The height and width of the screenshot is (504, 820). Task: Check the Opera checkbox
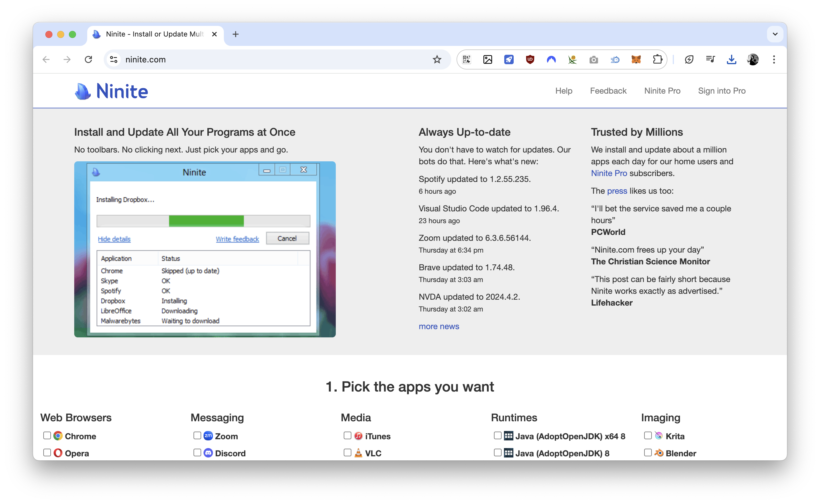pyautogui.click(x=47, y=452)
